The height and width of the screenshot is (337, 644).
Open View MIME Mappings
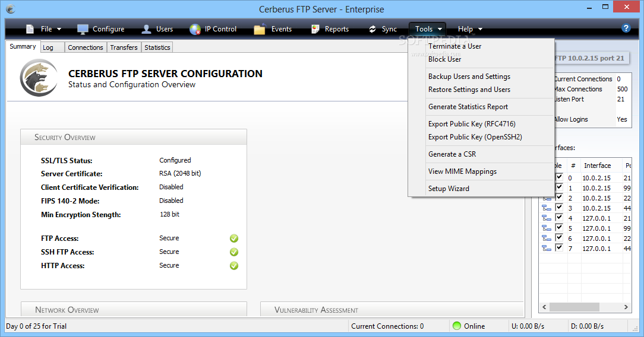(482, 172)
